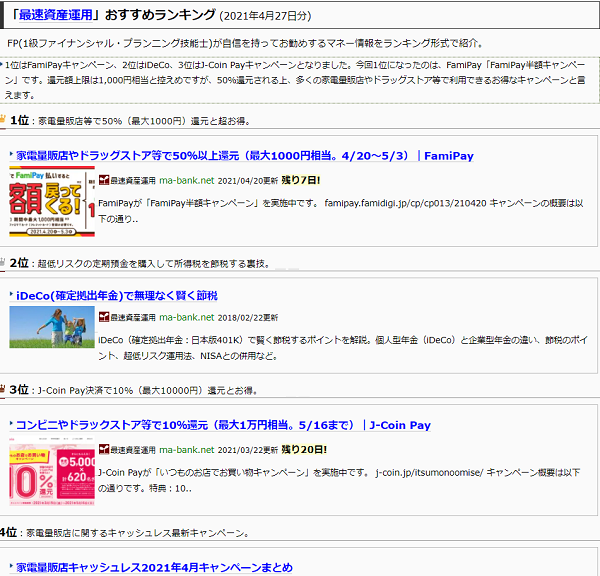600x576 pixels.
Task: Click the FamiPay entry description snippet
Action: [341, 211]
